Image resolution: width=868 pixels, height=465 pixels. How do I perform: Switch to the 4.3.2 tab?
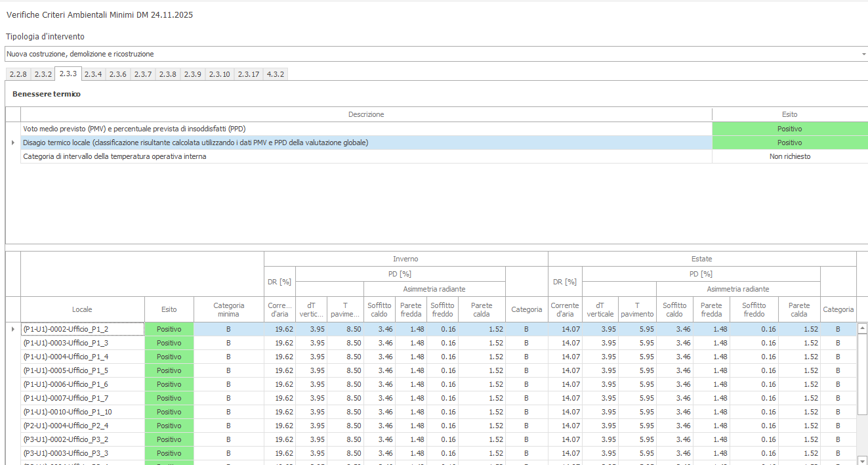pyautogui.click(x=275, y=74)
